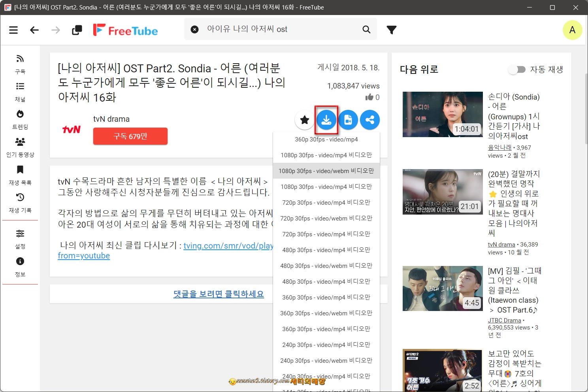Click to show comments (댓글을 보려면 클릭하세요)
The image size is (588, 392).
219,294
